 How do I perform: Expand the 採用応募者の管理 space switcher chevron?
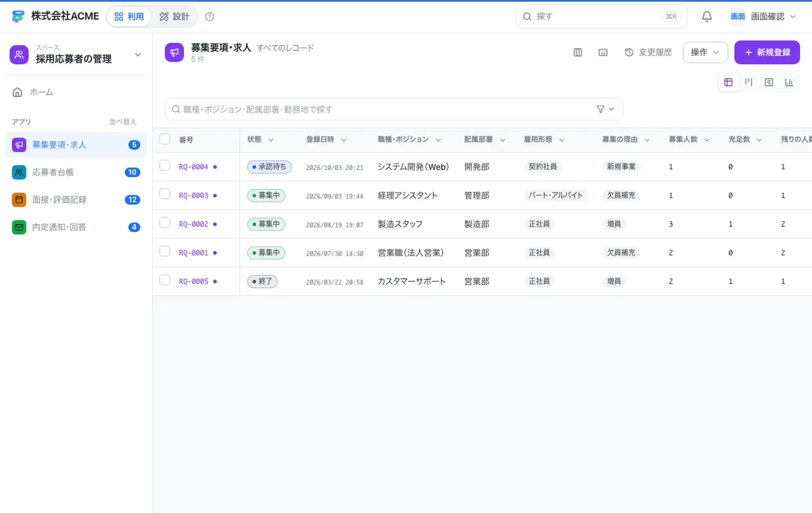point(138,55)
